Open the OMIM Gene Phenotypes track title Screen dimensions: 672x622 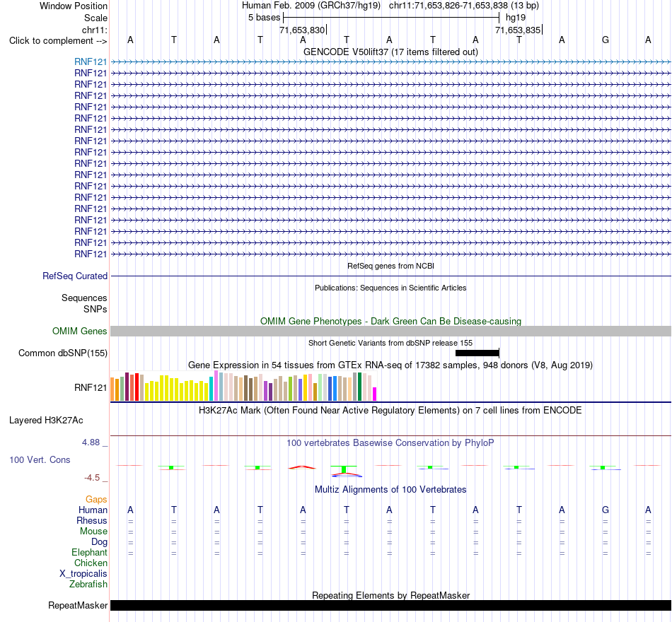[x=390, y=322]
